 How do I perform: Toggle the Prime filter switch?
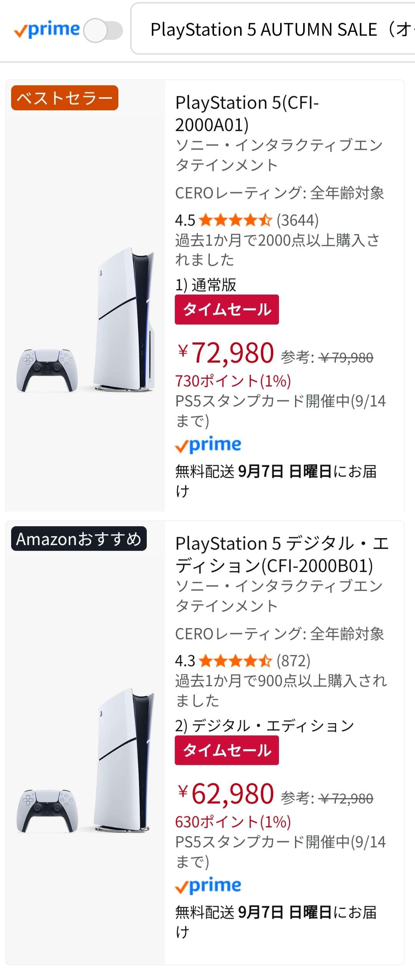coord(103,30)
